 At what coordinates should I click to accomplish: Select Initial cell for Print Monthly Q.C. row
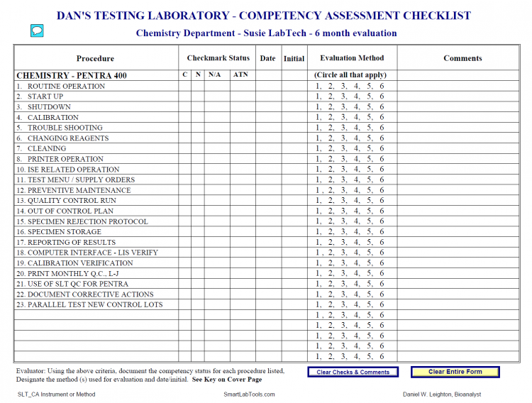coord(294,274)
